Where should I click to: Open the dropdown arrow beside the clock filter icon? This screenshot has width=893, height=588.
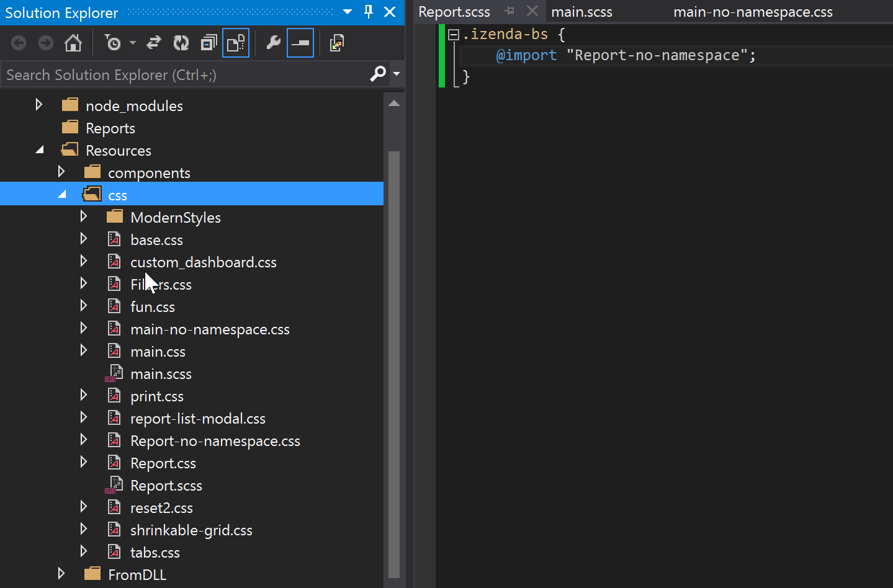click(133, 43)
